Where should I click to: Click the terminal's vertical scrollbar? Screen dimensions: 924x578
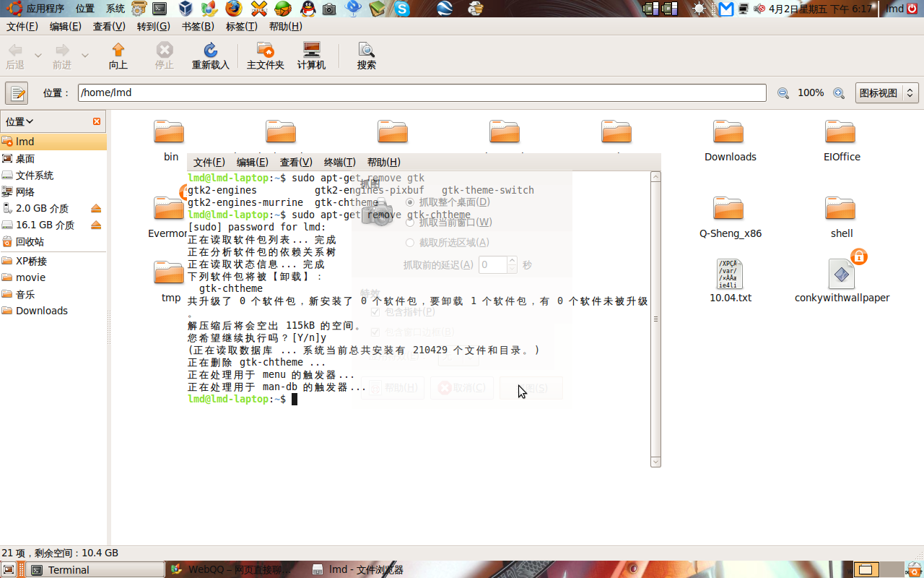[x=655, y=319]
